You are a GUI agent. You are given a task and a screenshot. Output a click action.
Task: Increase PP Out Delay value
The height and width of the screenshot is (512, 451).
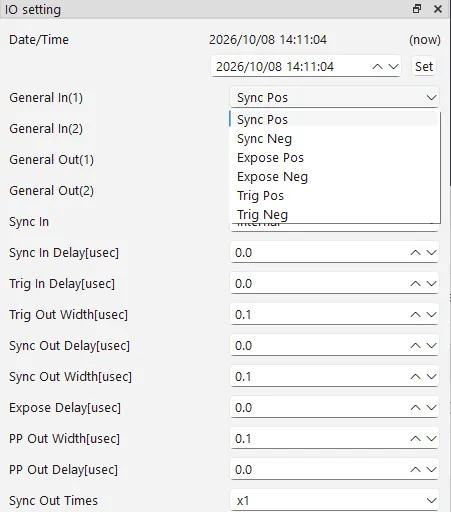(x=415, y=470)
